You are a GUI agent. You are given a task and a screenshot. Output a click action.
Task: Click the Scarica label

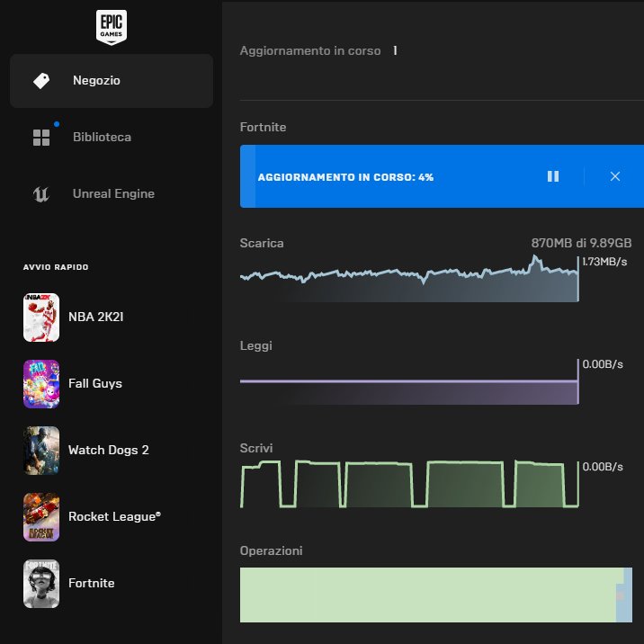(x=262, y=243)
